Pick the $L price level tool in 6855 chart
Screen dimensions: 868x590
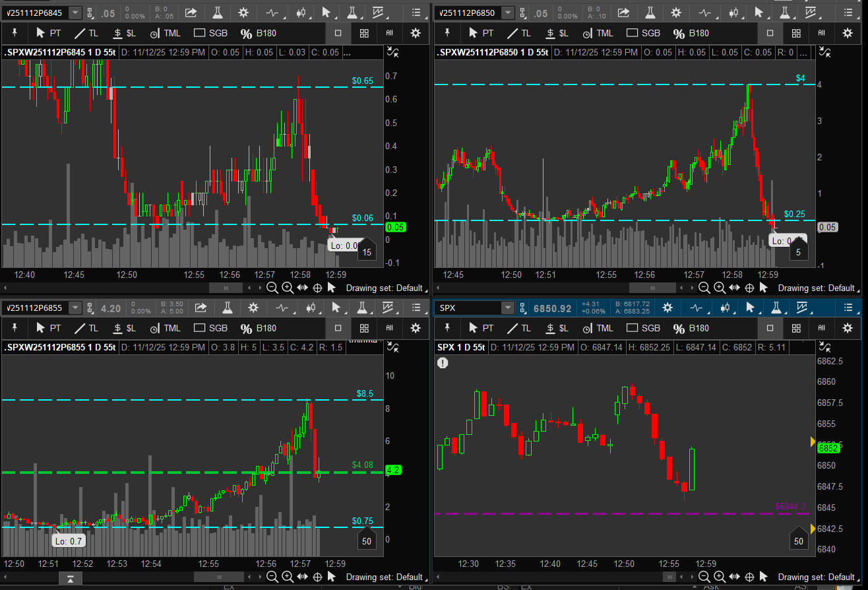click(x=125, y=328)
